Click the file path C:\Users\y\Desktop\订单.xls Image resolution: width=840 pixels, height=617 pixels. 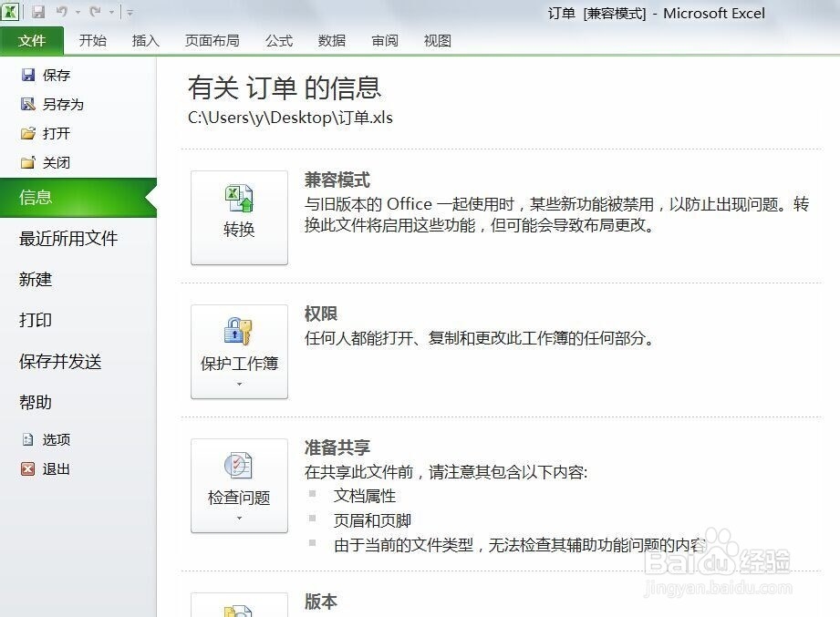point(290,118)
